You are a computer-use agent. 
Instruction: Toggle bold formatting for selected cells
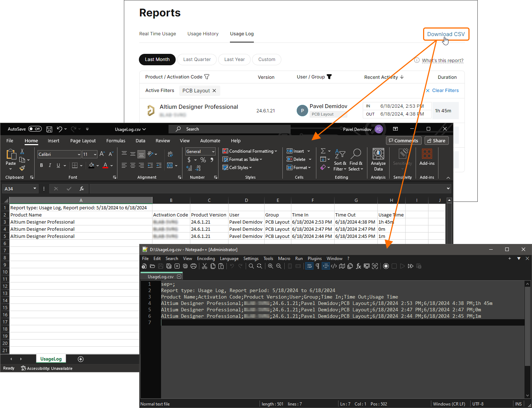pyautogui.click(x=41, y=165)
